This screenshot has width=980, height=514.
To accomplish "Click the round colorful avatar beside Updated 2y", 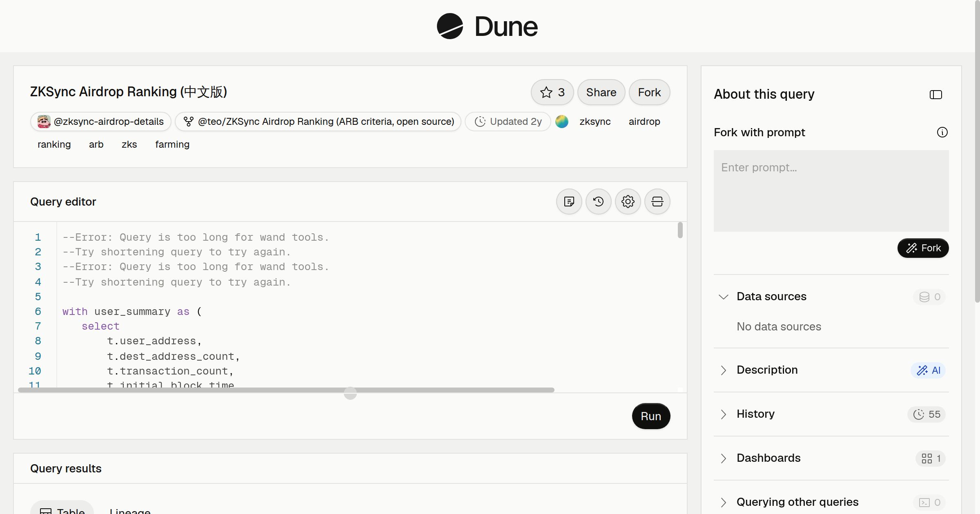I will pos(562,122).
